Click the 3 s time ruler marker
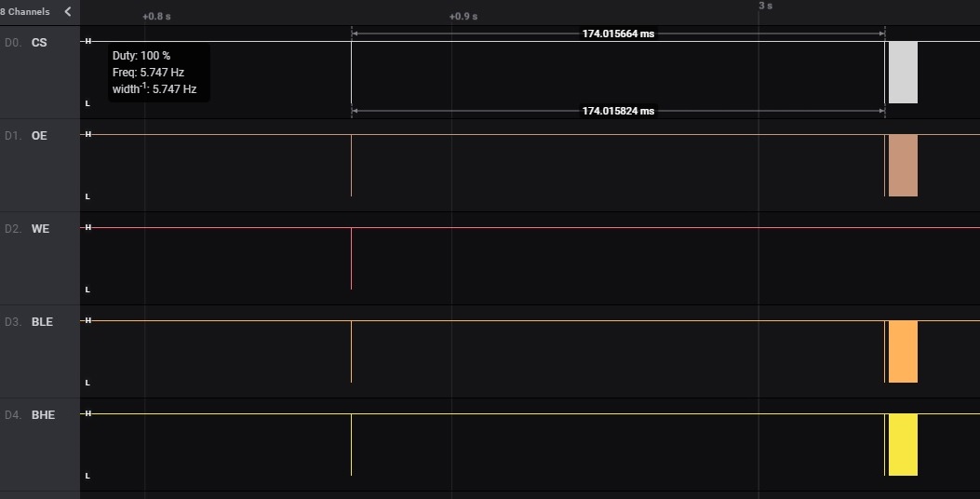The image size is (980, 499). (765, 6)
